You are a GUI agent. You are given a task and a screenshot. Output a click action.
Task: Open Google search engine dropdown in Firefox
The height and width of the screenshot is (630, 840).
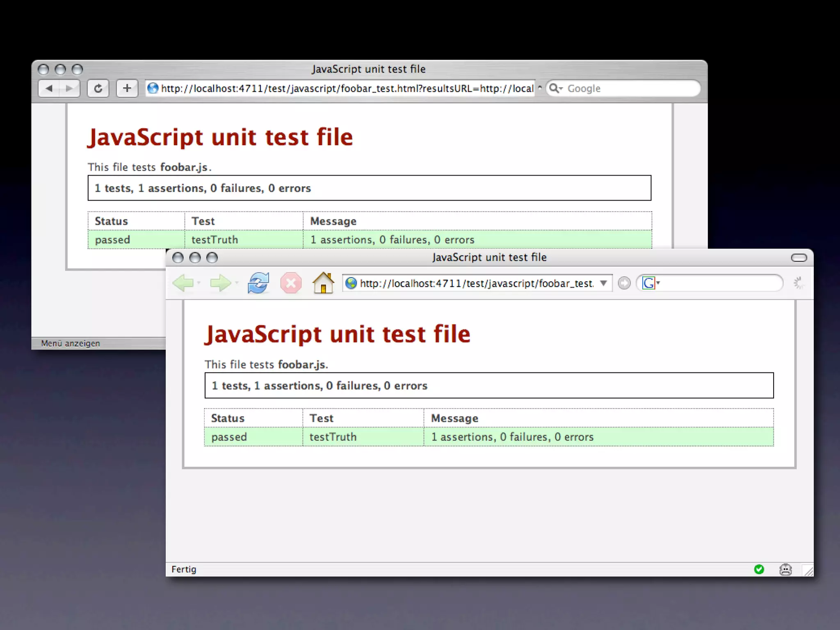[x=651, y=283]
